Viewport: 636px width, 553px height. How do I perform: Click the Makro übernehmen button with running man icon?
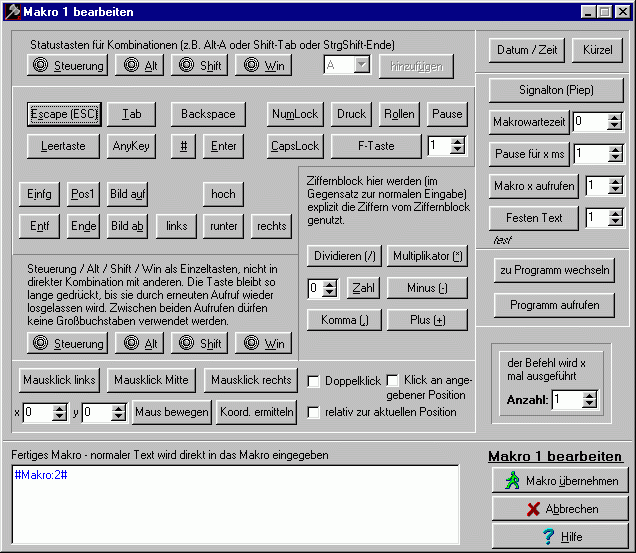point(559,481)
